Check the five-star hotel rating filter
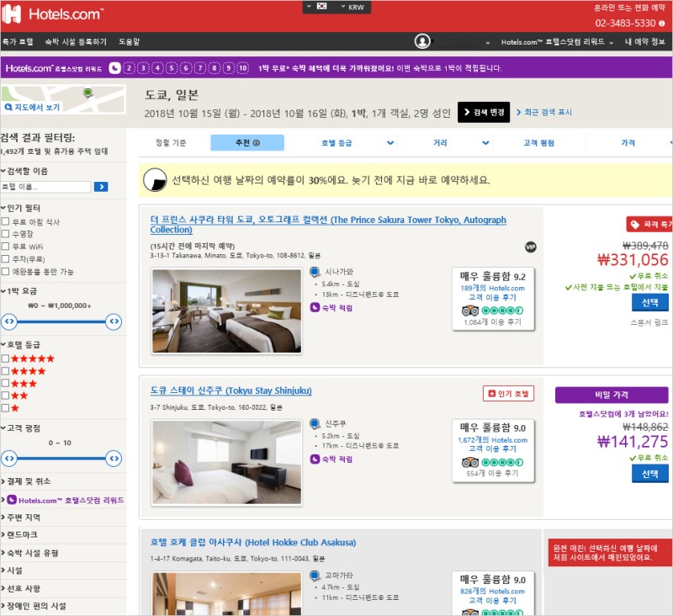 pos(6,358)
